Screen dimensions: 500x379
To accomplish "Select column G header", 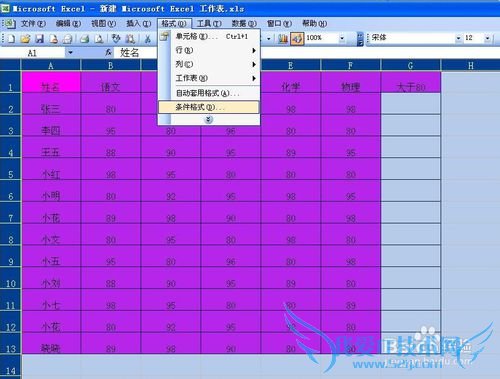I will [410, 65].
